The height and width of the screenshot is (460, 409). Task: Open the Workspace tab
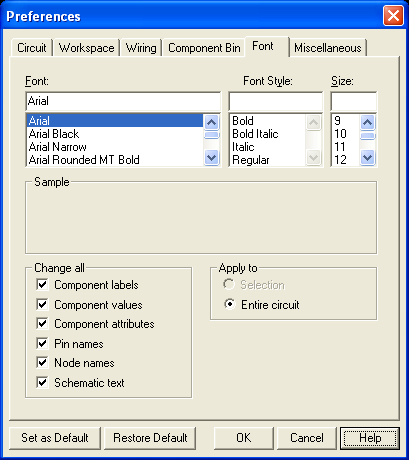[x=87, y=48]
